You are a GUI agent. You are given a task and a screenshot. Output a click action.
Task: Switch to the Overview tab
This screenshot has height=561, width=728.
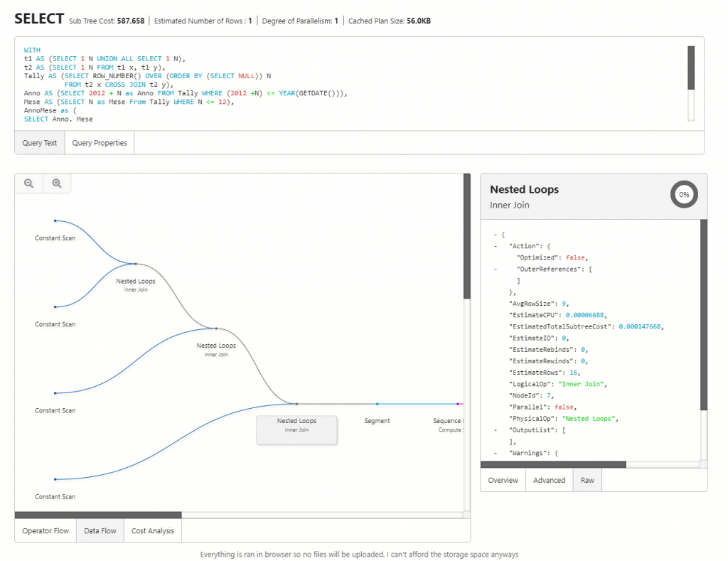[x=503, y=481]
